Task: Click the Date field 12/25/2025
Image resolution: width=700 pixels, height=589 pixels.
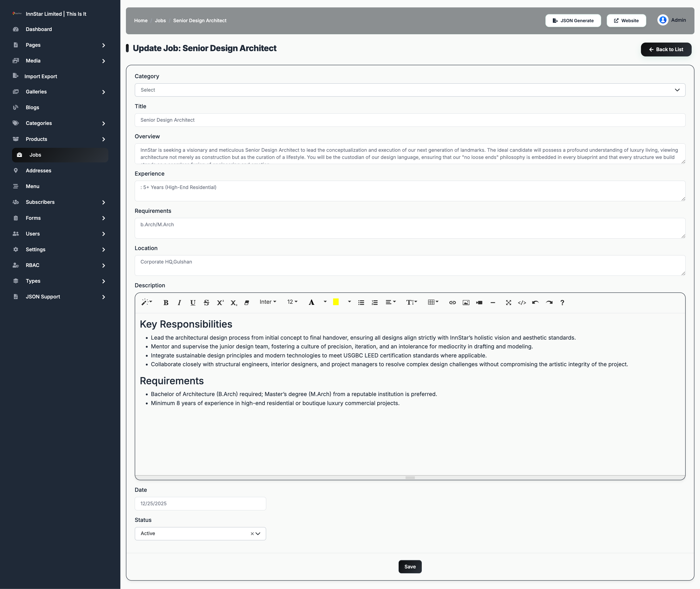Action: coord(200,504)
